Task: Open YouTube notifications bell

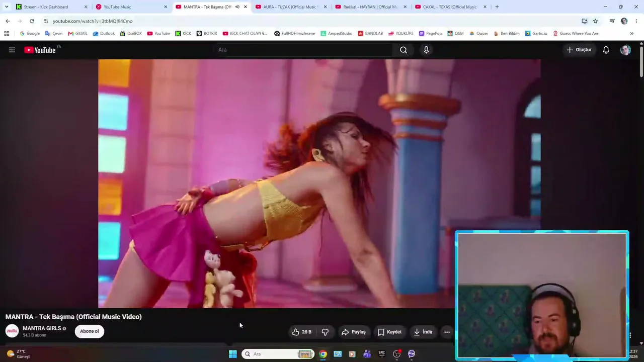Action: pos(606,50)
